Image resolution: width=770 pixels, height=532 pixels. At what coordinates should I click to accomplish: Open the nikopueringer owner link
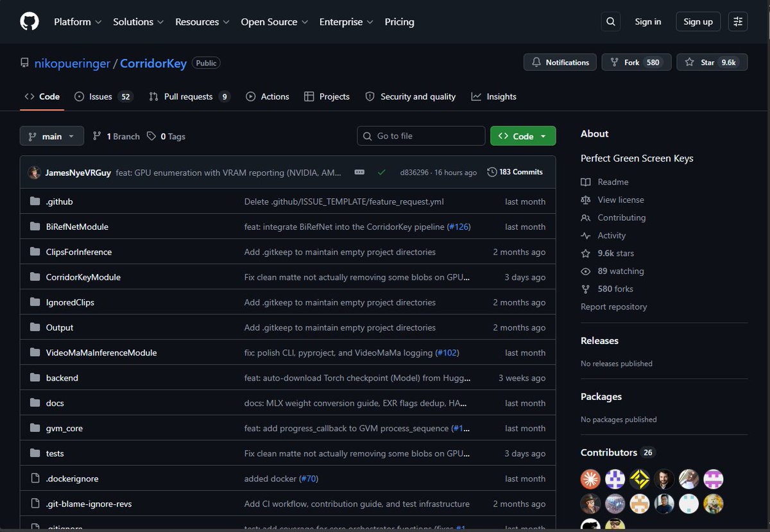[72, 64]
